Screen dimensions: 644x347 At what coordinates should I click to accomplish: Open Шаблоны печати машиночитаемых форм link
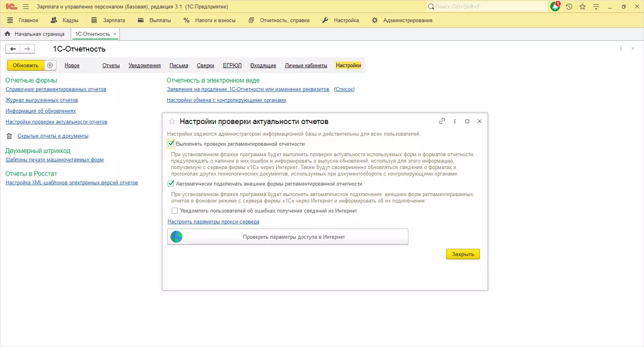click(55, 160)
